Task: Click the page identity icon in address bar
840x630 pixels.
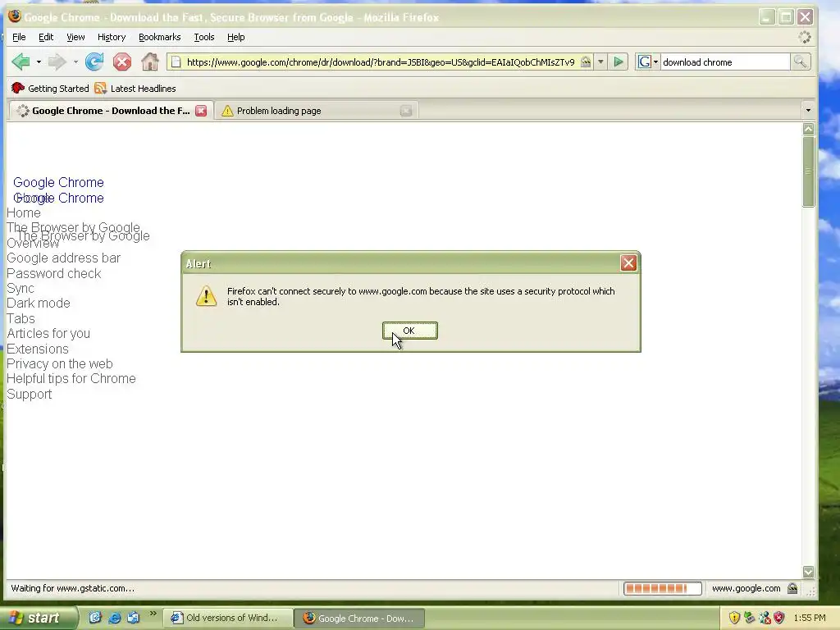Action: click(x=176, y=62)
